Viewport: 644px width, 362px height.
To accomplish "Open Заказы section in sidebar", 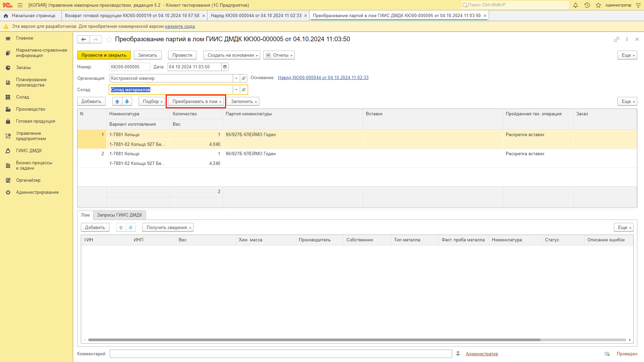I will [23, 68].
